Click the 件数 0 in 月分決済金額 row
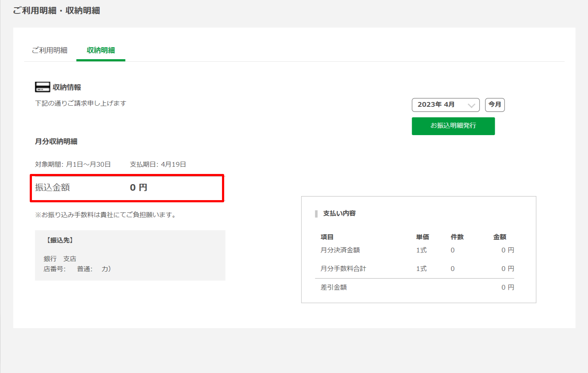The height and width of the screenshot is (373, 588). tap(453, 250)
